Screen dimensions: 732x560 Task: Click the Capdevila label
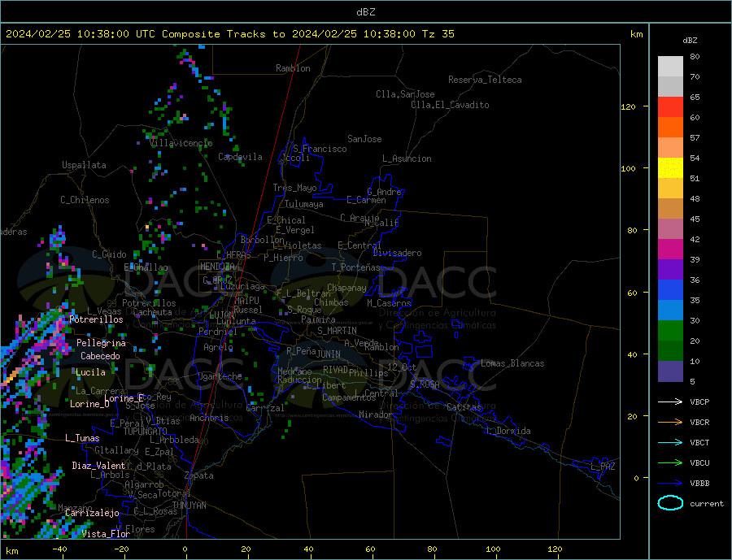(x=241, y=157)
